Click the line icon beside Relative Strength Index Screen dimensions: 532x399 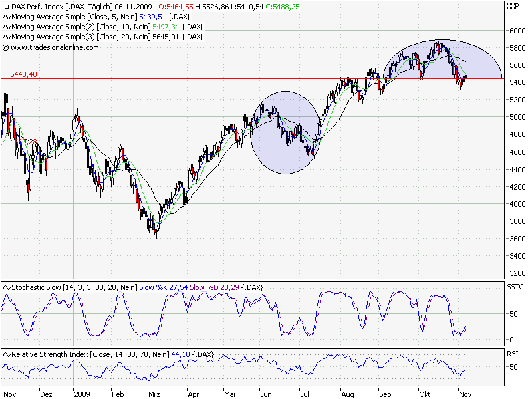pyautogui.click(x=7, y=354)
